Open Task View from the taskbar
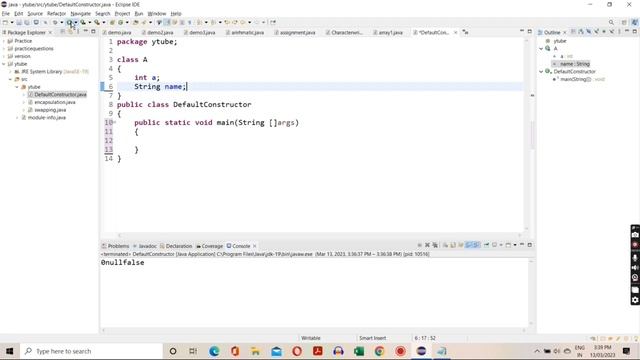The image size is (640, 360). tap(193, 351)
